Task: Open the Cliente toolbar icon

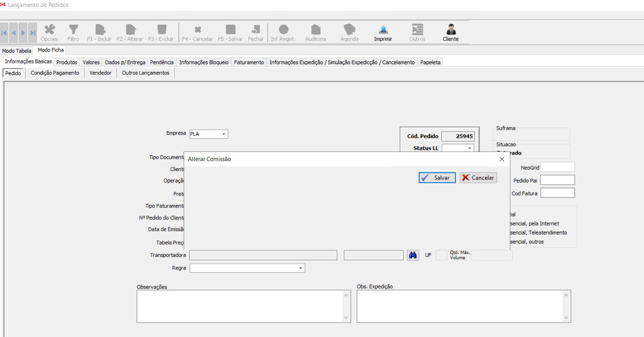Action: coord(451,30)
